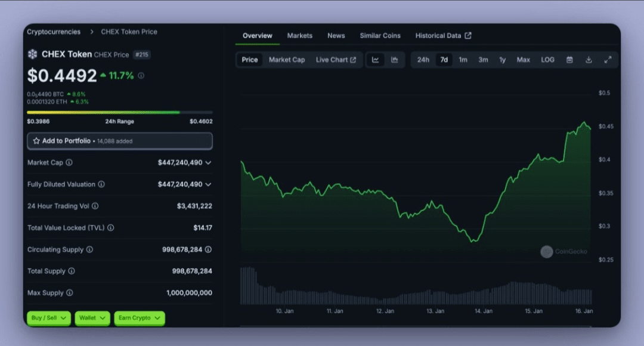644x346 pixels.
Task: Toggle the LOG scale option
Action: point(547,60)
